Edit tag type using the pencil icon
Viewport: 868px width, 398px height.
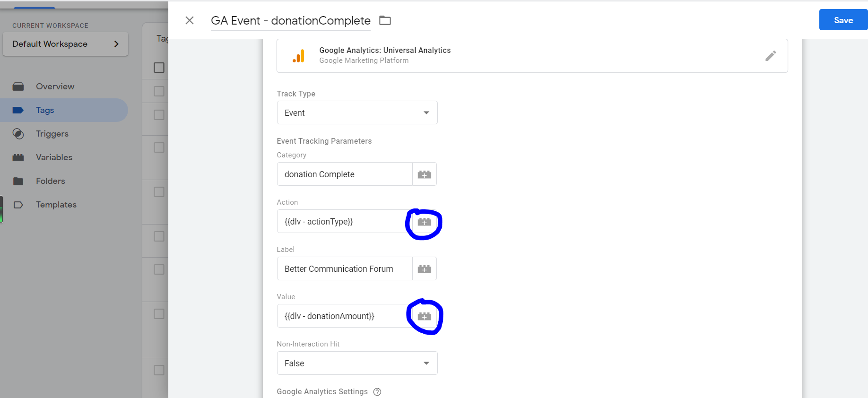[771, 56]
